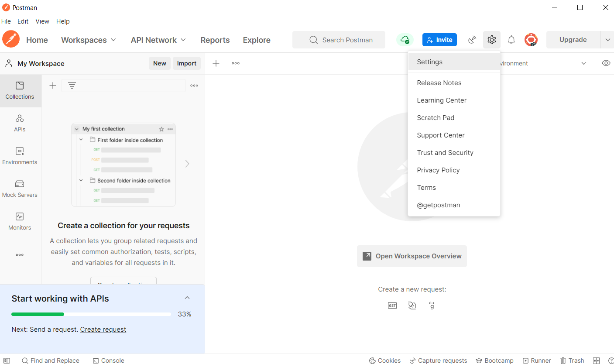
Task: Select Trust and Security menu entry
Action: point(454,153)
